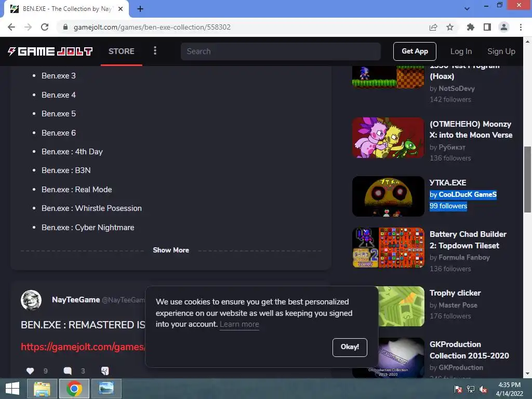Open the three-dot menu beside STORE

coord(155,51)
